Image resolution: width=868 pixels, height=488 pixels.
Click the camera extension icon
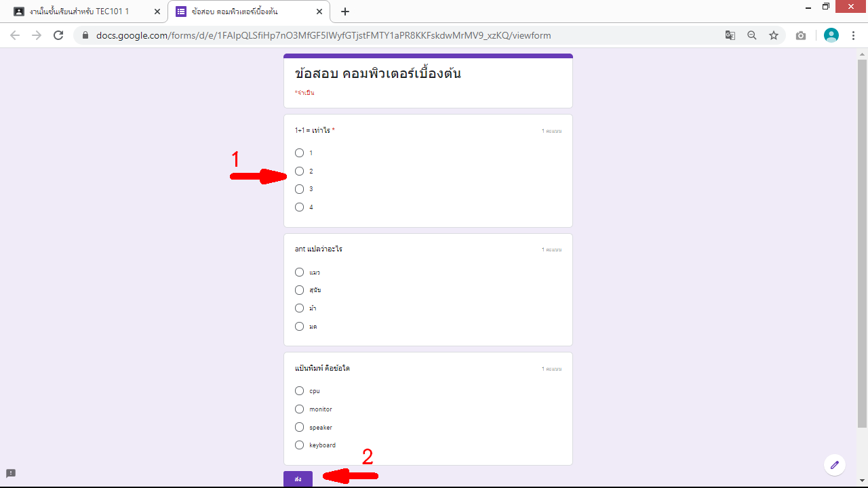(x=801, y=35)
